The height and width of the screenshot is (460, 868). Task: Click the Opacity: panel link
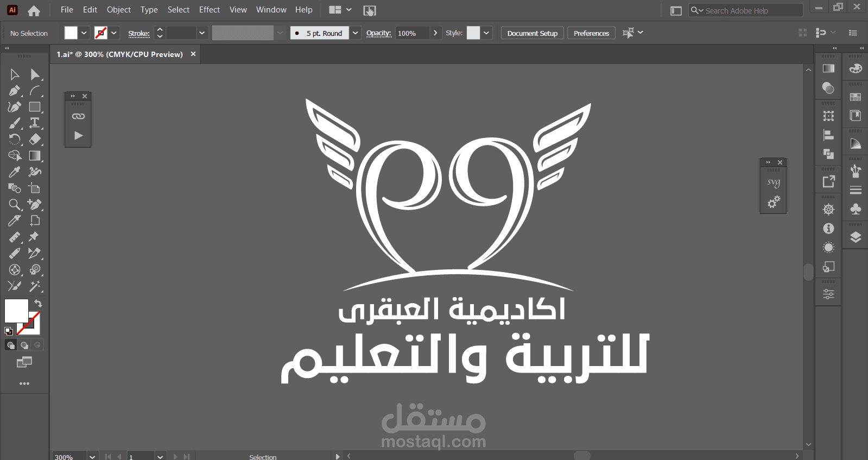(379, 33)
